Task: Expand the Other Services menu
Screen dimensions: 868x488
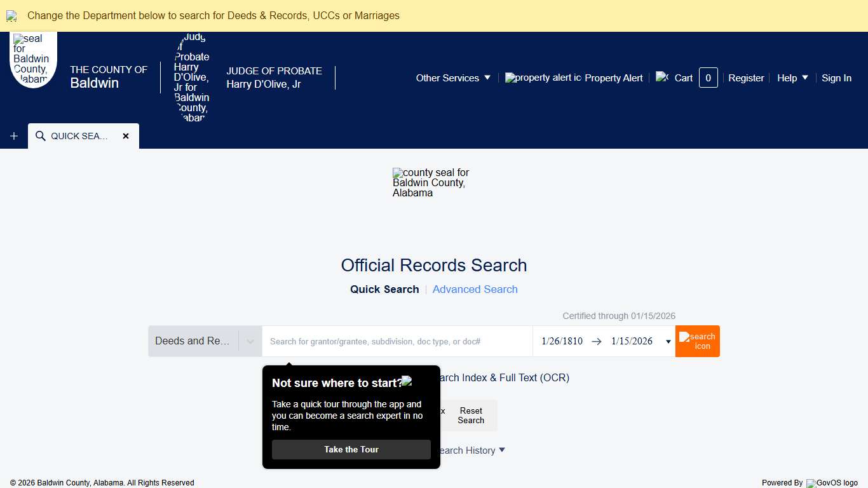Action: click(x=453, y=78)
